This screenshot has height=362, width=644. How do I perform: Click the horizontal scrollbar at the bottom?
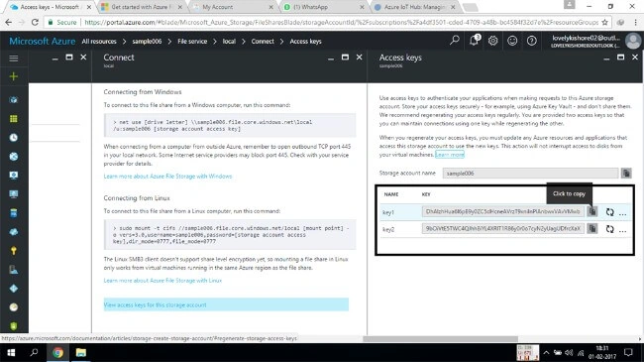(440, 339)
